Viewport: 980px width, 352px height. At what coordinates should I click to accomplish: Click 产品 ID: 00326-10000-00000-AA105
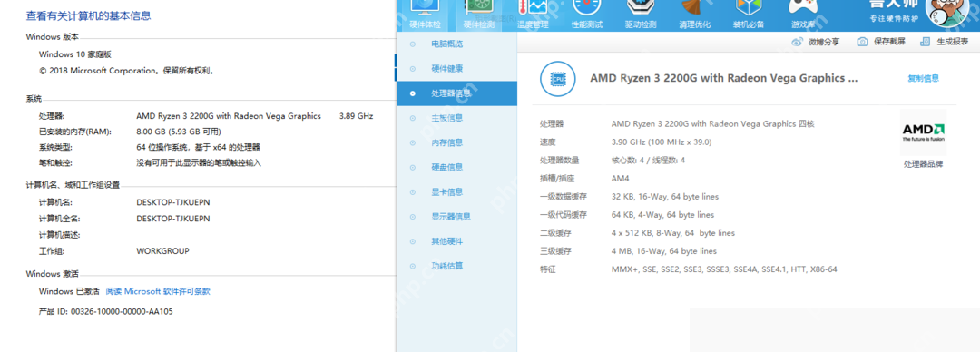pos(105,311)
